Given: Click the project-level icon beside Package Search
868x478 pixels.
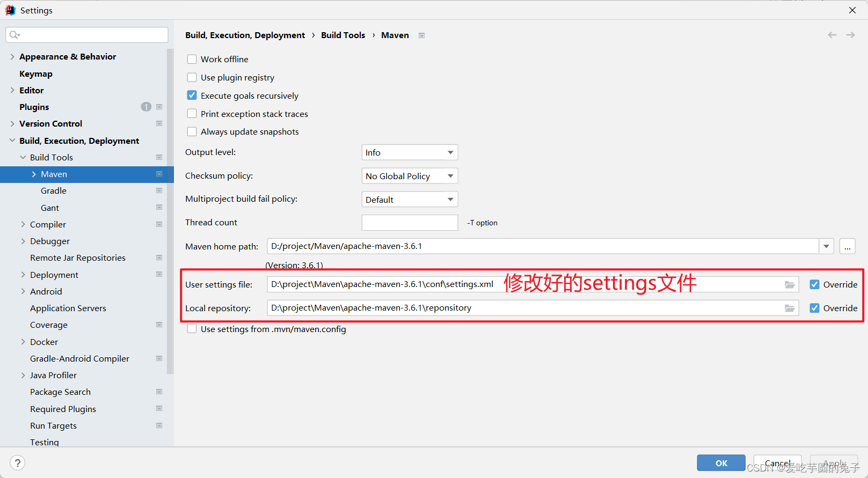Looking at the screenshot, I should coord(159,392).
